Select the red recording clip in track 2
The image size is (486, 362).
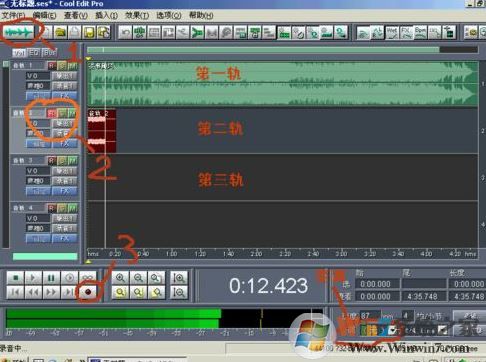(102, 131)
